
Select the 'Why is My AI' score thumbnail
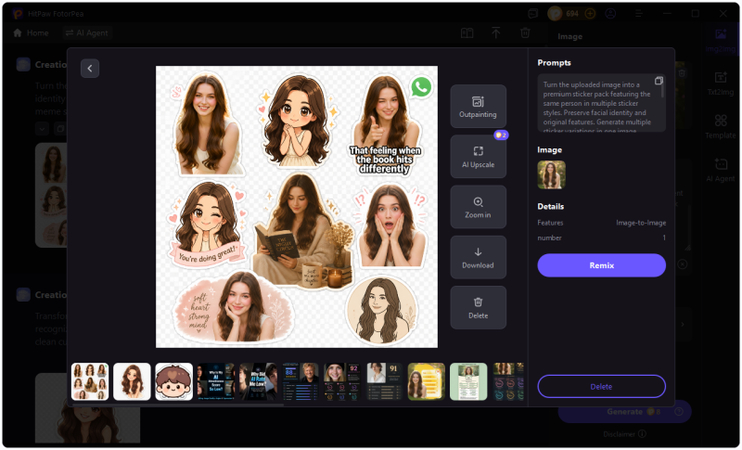216,381
